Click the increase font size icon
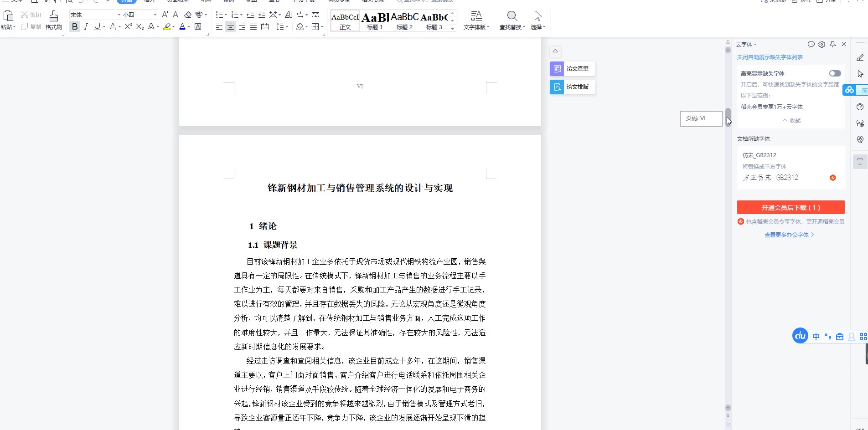This screenshot has width=868, height=430. pyautogui.click(x=165, y=15)
